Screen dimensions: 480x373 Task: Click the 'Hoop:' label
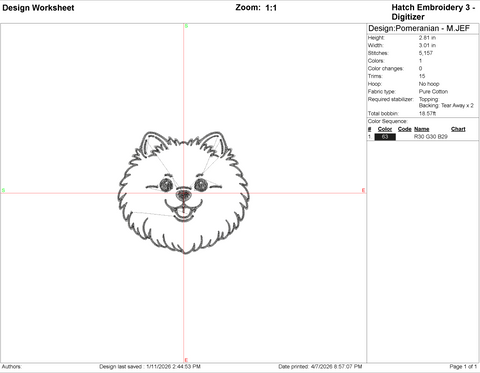coord(375,84)
